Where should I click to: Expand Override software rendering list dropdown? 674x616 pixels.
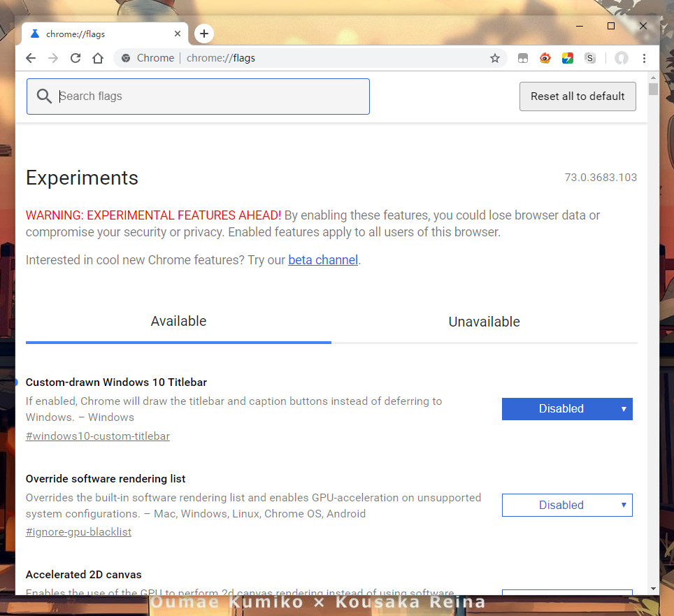[x=567, y=505]
